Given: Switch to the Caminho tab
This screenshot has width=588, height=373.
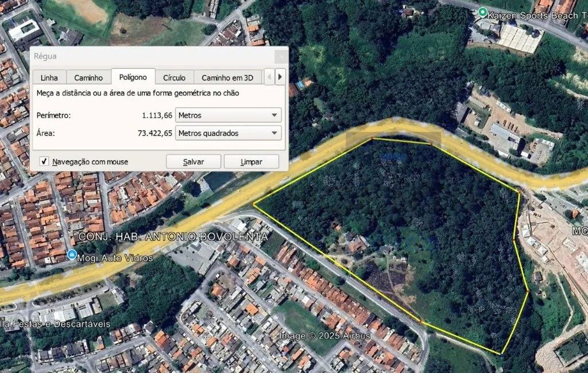Looking at the screenshot, I should pos(88,77).
